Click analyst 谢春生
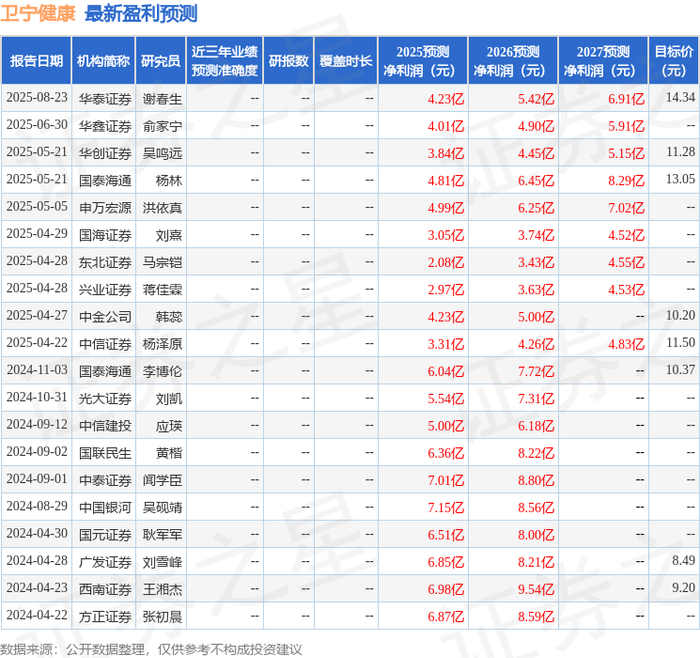This screenshot has height=658, width=700. pyautogui.click(x=162, y=99)
